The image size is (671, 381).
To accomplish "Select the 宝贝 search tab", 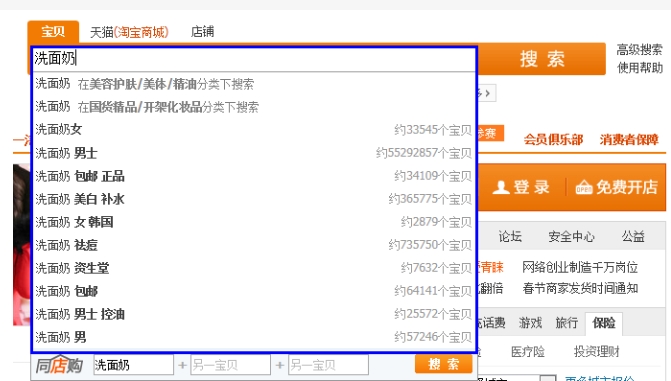I will (53, 32).
